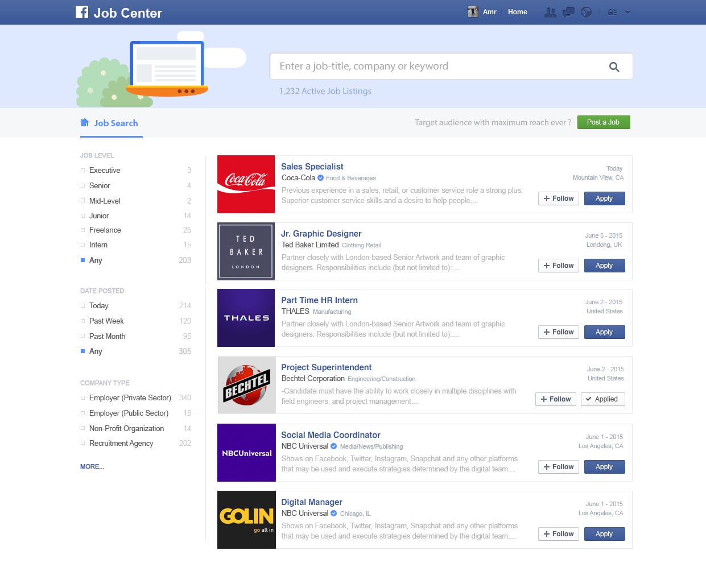Click Coca-Cola verified badge icon
The height and width of the screenshot is (588, 706).
point(320,178)
